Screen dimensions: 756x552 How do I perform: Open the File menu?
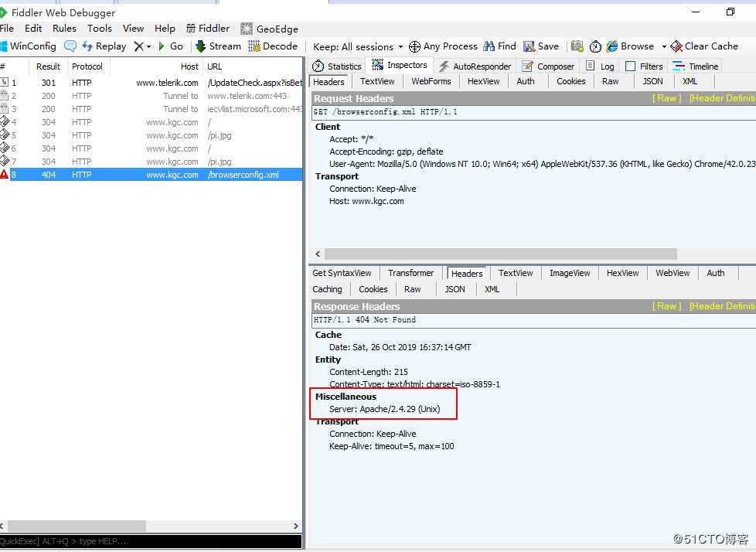(7, 29)
